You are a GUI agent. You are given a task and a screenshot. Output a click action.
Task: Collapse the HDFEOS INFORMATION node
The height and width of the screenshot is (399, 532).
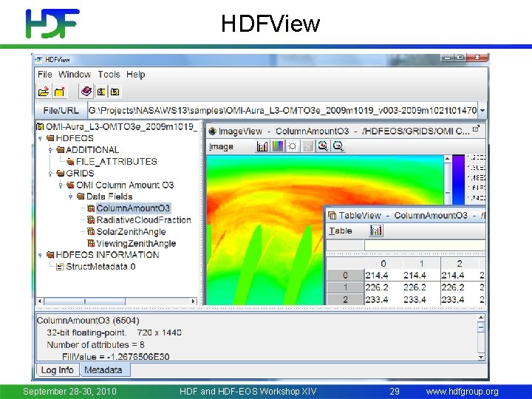click(x=40, y=255)
